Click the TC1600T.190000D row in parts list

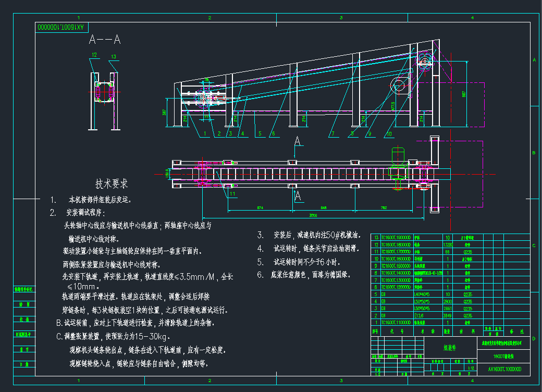click(396, 237)
